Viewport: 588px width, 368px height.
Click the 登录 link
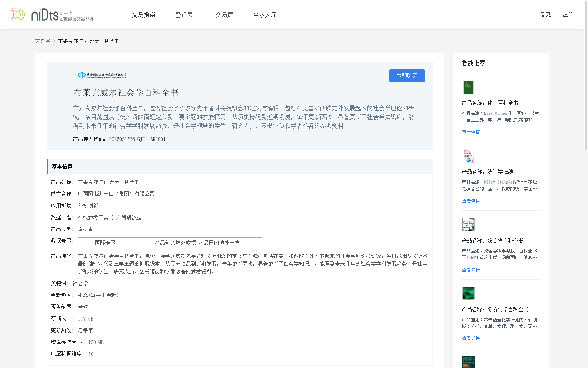click(545, 15)
